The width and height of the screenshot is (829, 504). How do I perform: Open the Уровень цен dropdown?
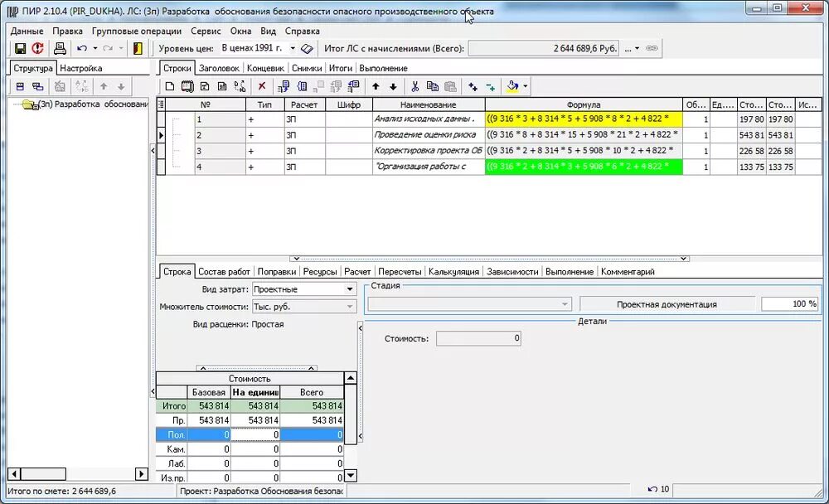click(x=293, y=48)
